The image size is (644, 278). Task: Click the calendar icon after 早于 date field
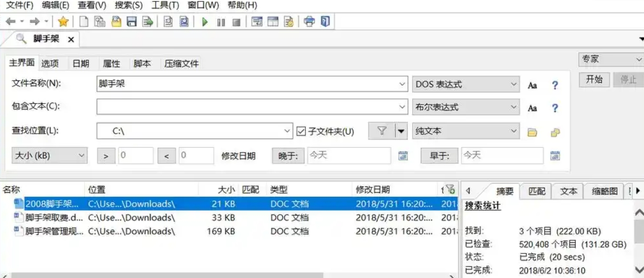[x=555, y=156]
